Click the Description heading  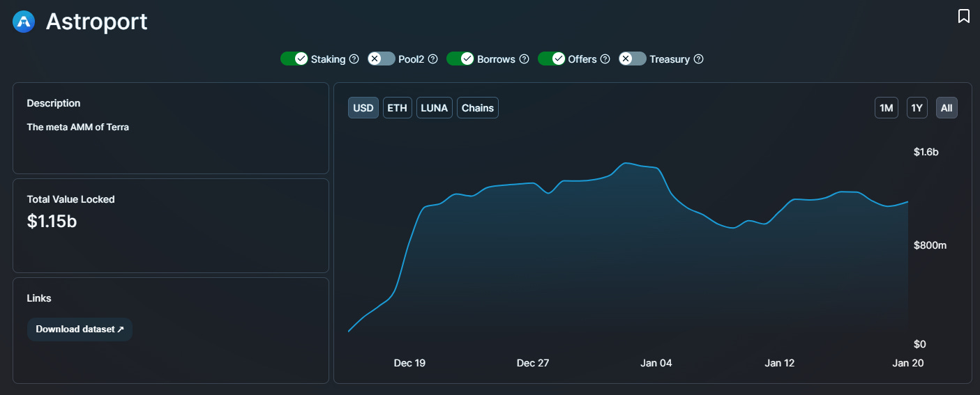[x=54, y=103]
